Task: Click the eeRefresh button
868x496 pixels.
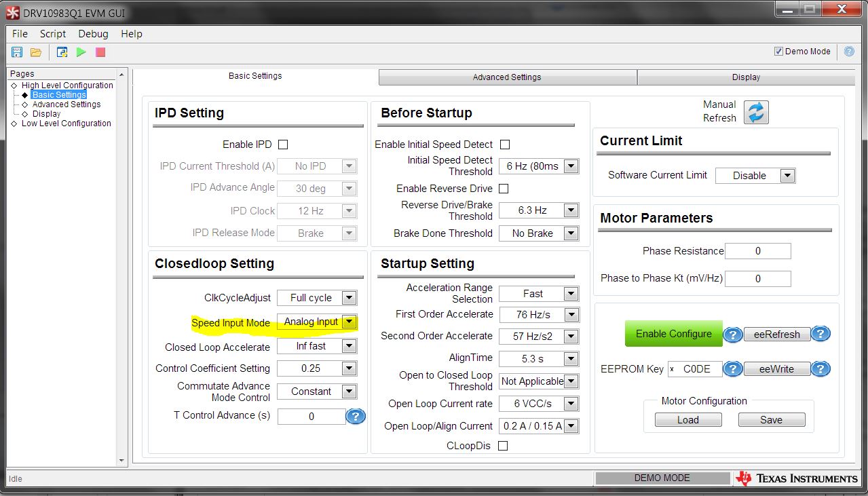Action: click(x=777, y=335)
